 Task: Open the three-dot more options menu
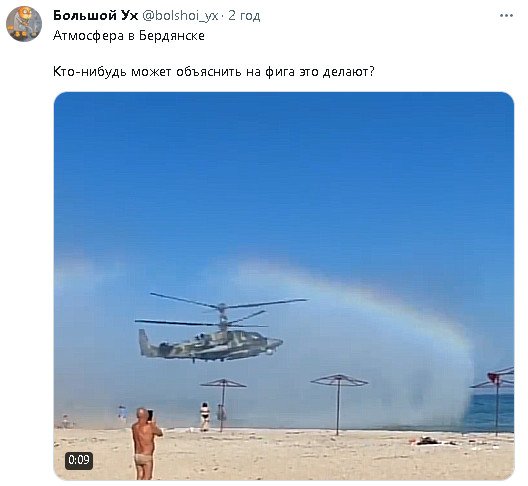tap(506, 15)
